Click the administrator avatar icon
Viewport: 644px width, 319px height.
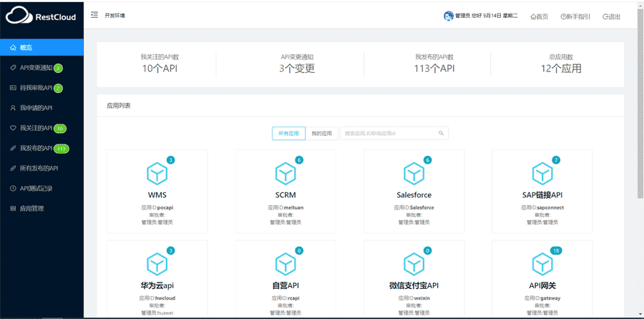click(448, 16)
